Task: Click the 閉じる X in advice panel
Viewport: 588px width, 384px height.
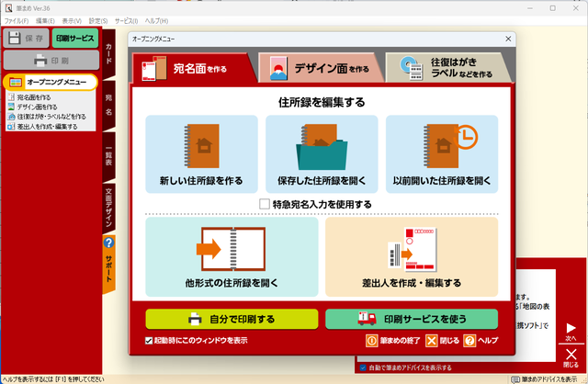Action: [571, 357]
